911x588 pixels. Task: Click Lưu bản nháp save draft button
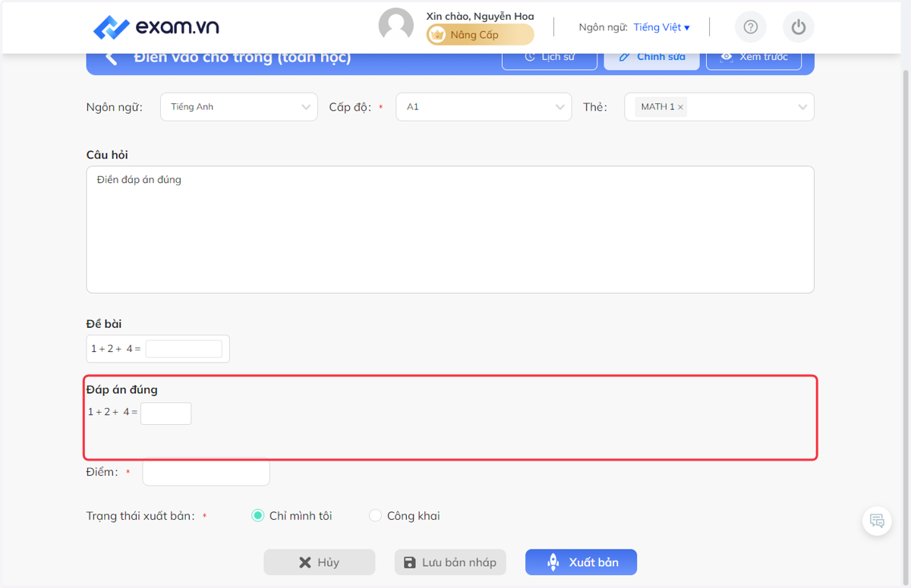450,562
